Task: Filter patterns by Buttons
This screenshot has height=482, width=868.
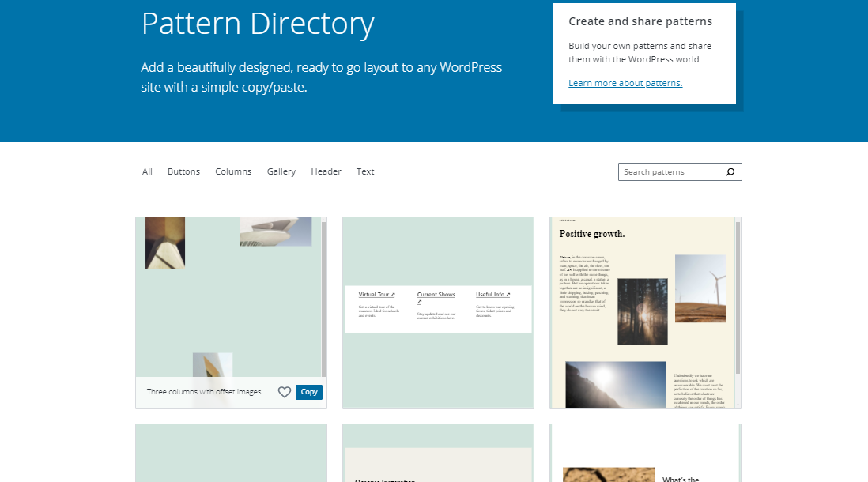Action: 183,171
